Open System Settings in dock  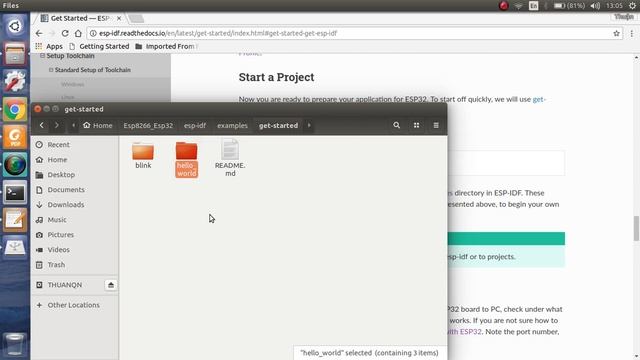click(15, 82)
